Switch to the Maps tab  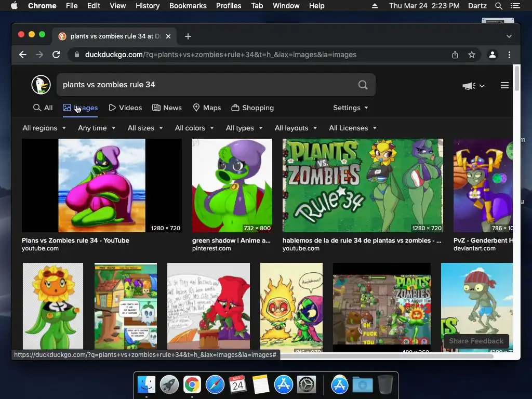[x=207, y=108]
